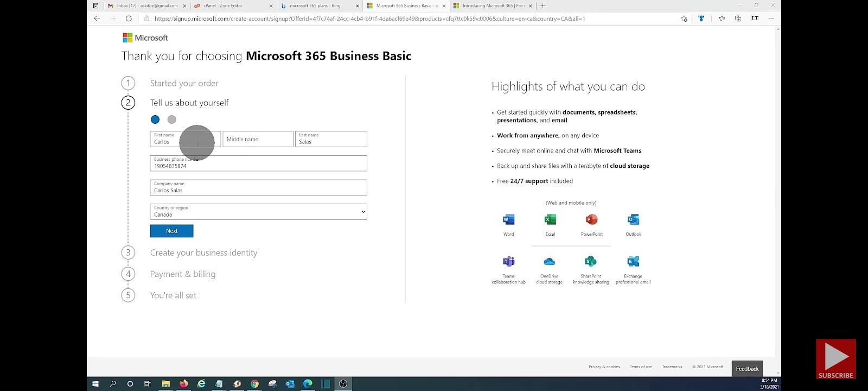Click the Middle name field
Image resolution: width=868 pixels, height=391 pixels.
point(258,139)
